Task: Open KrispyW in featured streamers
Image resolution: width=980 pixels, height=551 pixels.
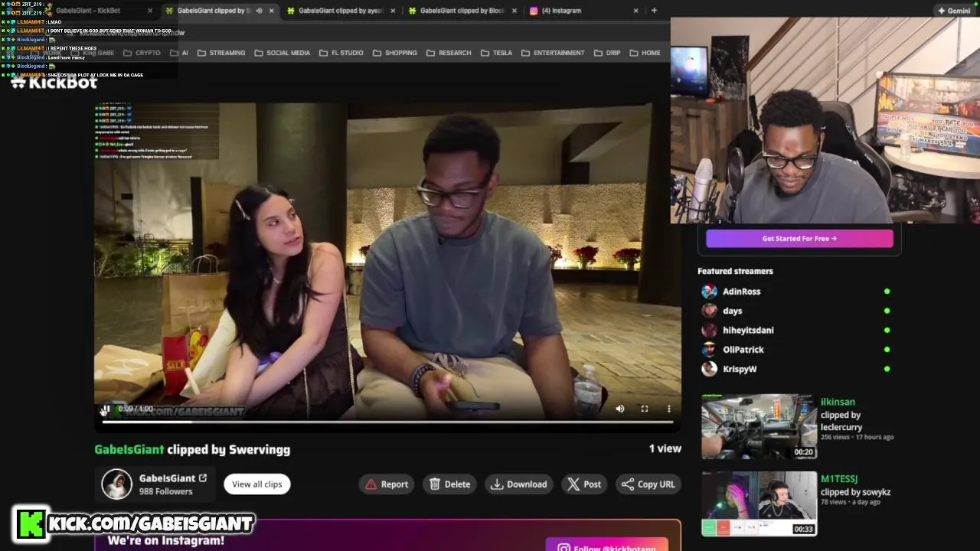Action: pyautogui.click(x=740, y=369)
